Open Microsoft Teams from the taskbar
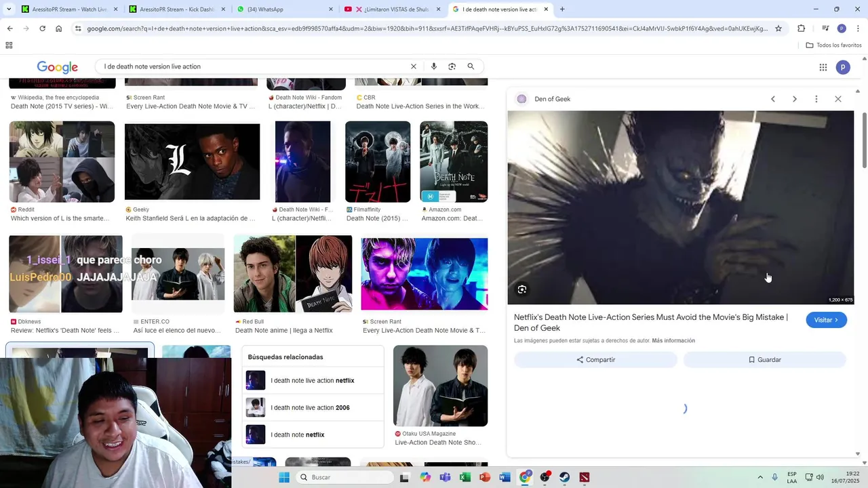The image size is (868, 488). tap(445, 477)
